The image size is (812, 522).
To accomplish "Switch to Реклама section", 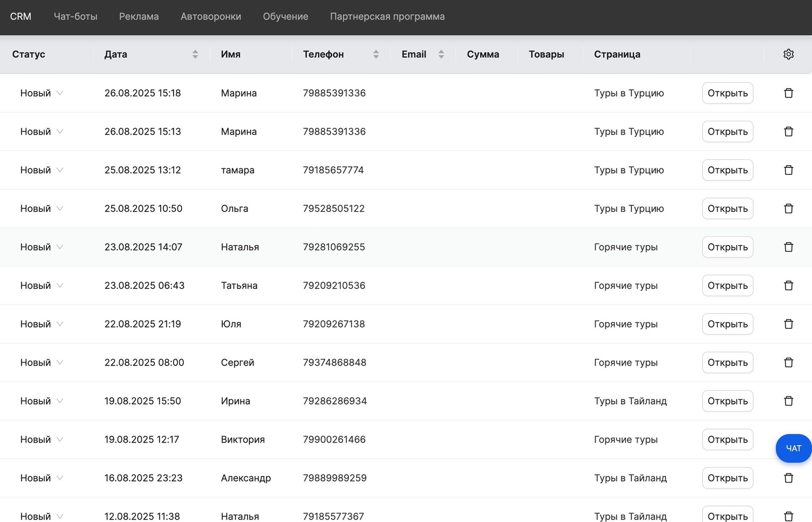I will pyautogui.click(x=139, y=16).
